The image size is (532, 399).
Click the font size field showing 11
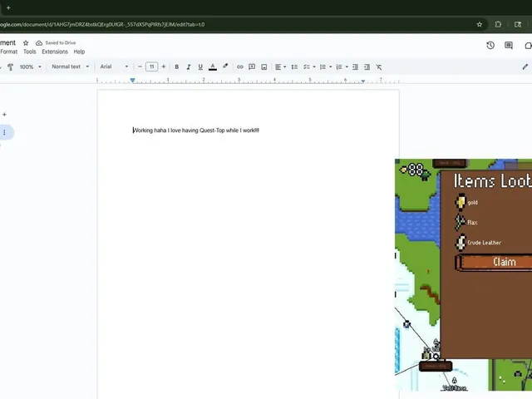click(151, 66)
